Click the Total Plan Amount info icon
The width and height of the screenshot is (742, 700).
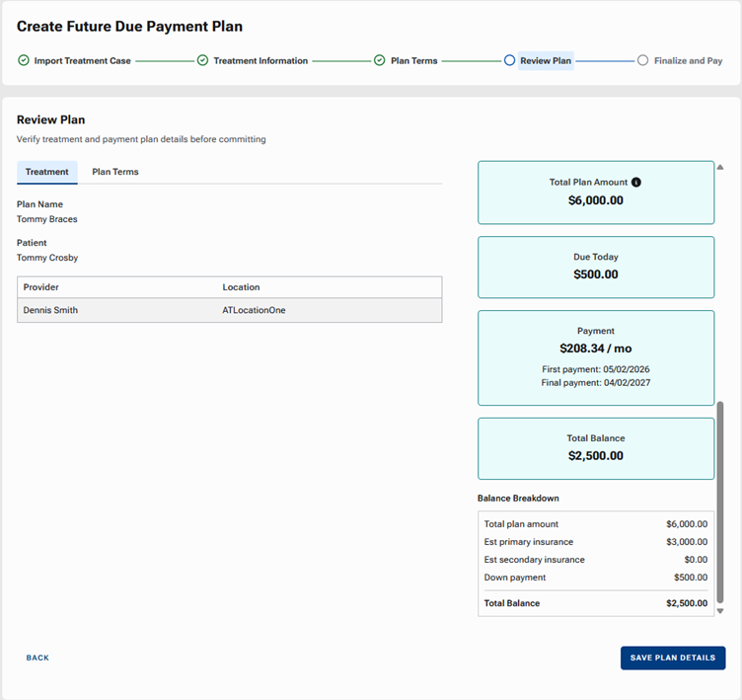click(x=636, y=183)
